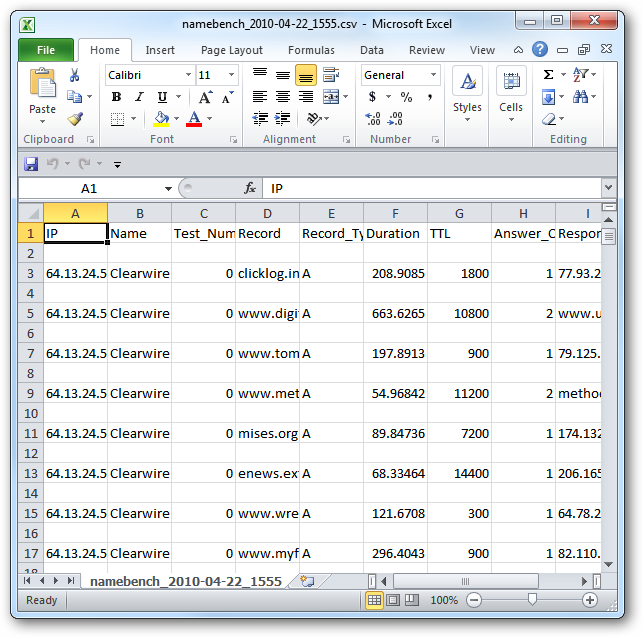The image size is (643, 637).
Task: Select the Format Painter brush
Action: click(x=75, y=119)
